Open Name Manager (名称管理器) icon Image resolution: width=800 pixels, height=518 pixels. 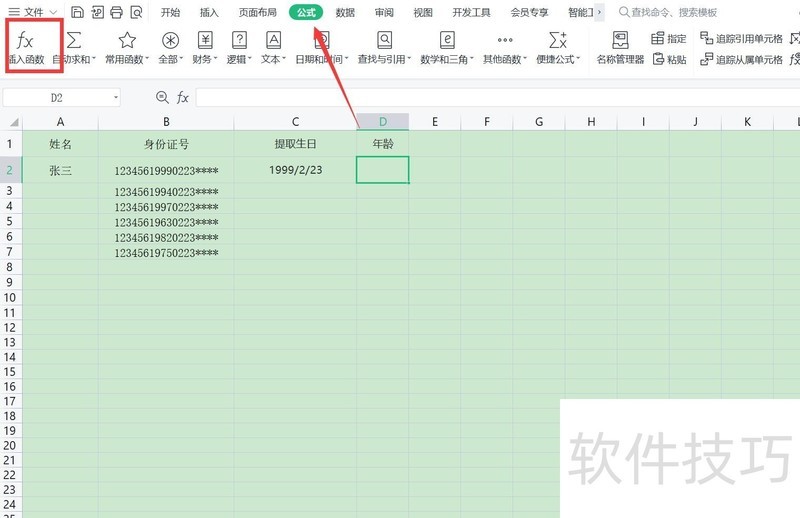tap(620, 40)
